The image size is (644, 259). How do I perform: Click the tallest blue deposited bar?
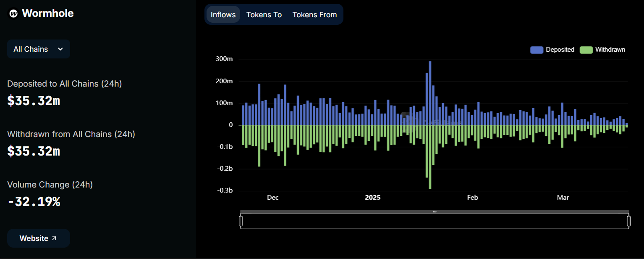pos(430,93)
